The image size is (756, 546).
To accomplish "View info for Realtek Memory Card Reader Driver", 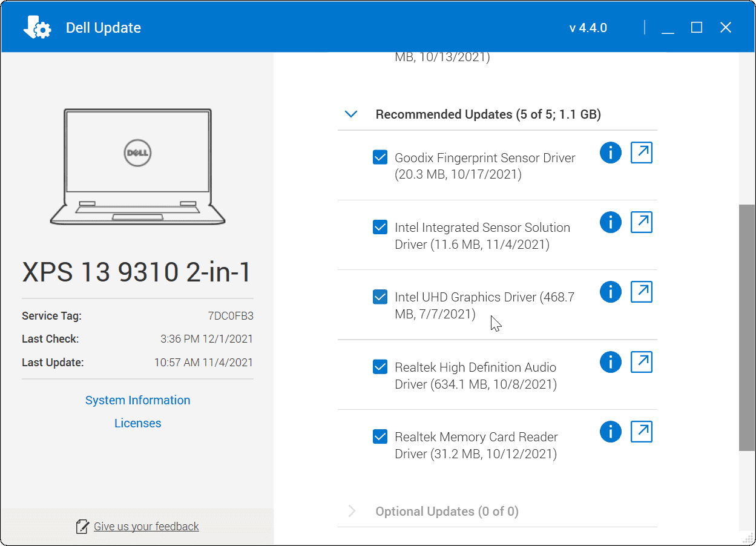I will [610, 432].
